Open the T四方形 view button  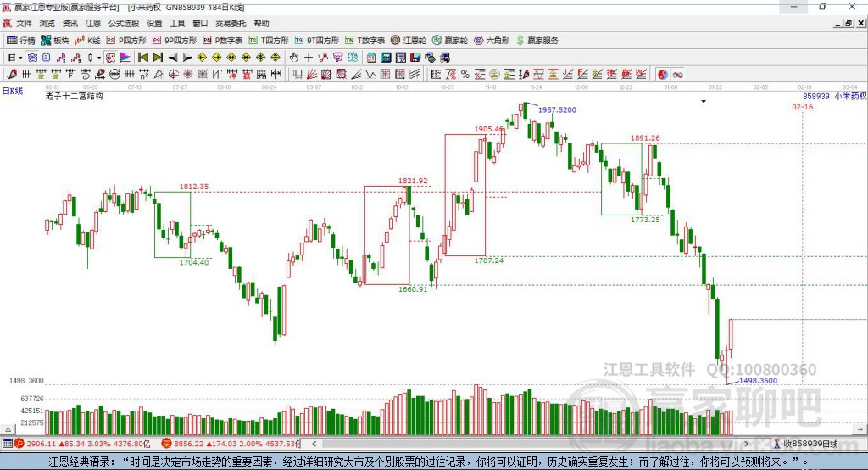tap(269, 40)
